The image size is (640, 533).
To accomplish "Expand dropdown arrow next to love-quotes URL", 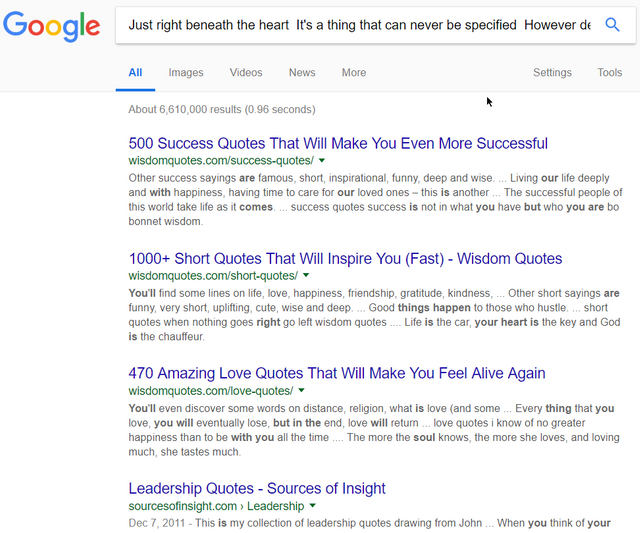I will (x=301, y=391).
